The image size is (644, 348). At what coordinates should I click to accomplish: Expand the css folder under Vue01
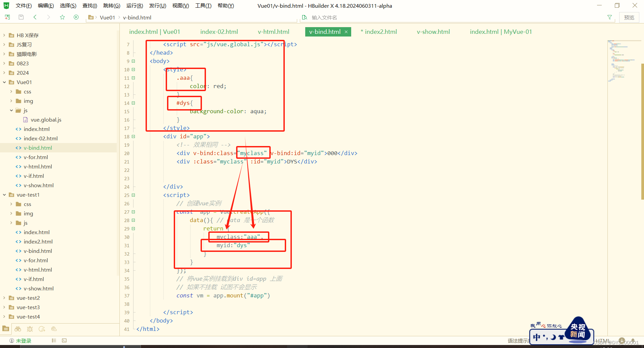pyautogui.click(x=11, y=91)
